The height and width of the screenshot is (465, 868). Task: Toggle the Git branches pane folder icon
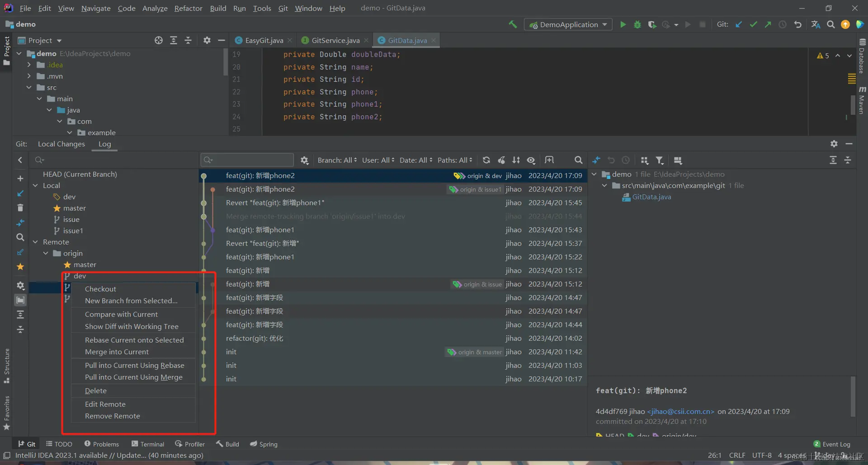tap(20, 300)
